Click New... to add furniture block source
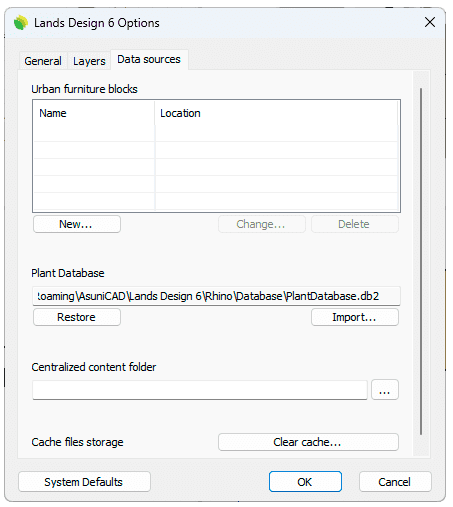The height and width of the screenshot is (507, 453). [x=77, y=224]
